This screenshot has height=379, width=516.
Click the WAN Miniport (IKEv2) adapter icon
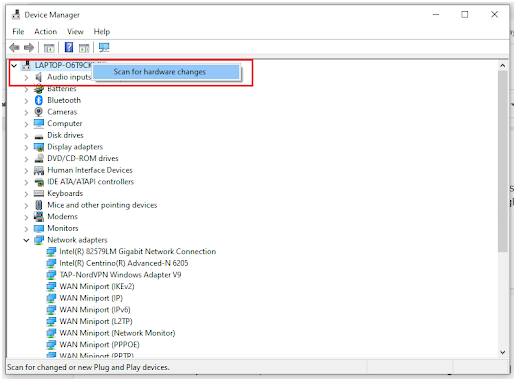pos(51,286)
